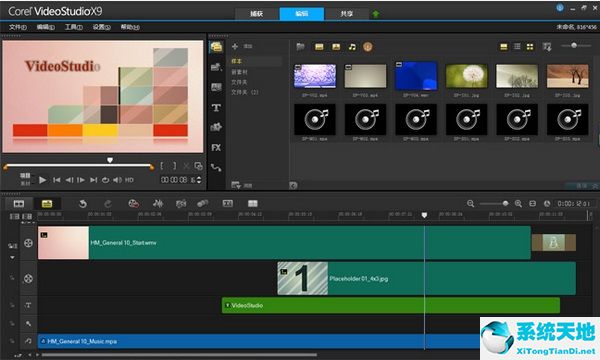Open the sound mixer
The height and width of the screenshot is (360, 600).
(158, 204)
